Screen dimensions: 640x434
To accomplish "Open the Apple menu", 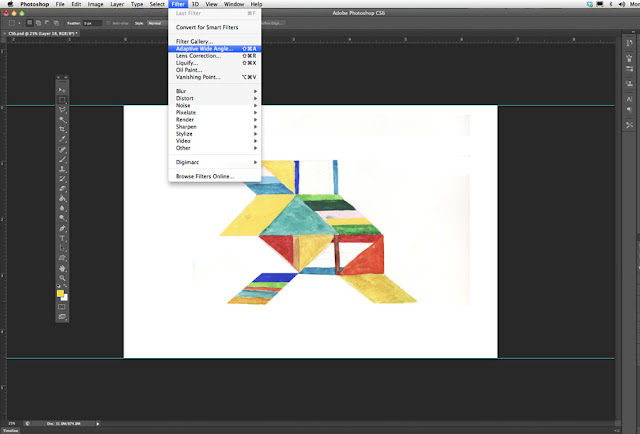I will [x=11, y=4].
